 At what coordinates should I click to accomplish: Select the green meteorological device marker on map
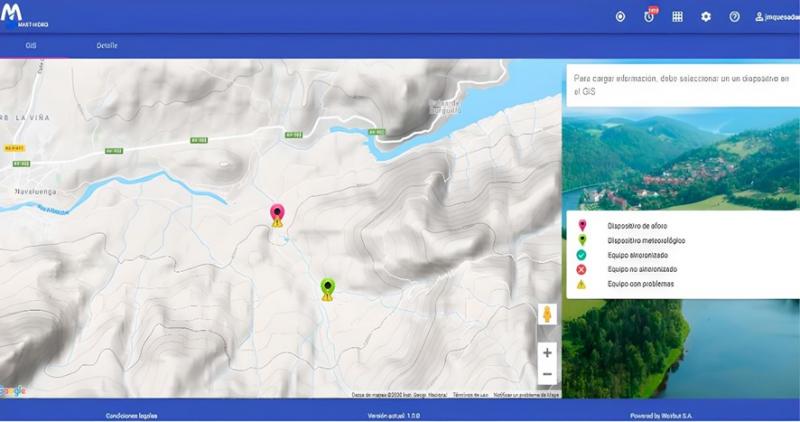[x=327, y=288]
